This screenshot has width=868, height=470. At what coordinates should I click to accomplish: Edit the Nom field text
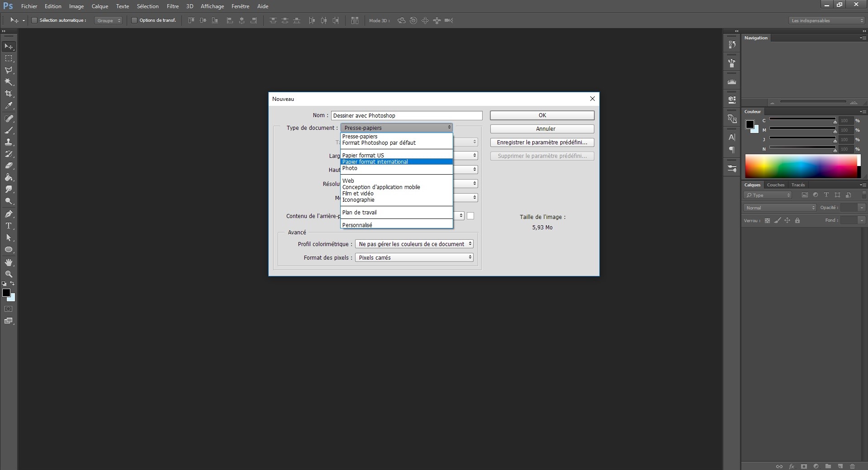[406, 115]
